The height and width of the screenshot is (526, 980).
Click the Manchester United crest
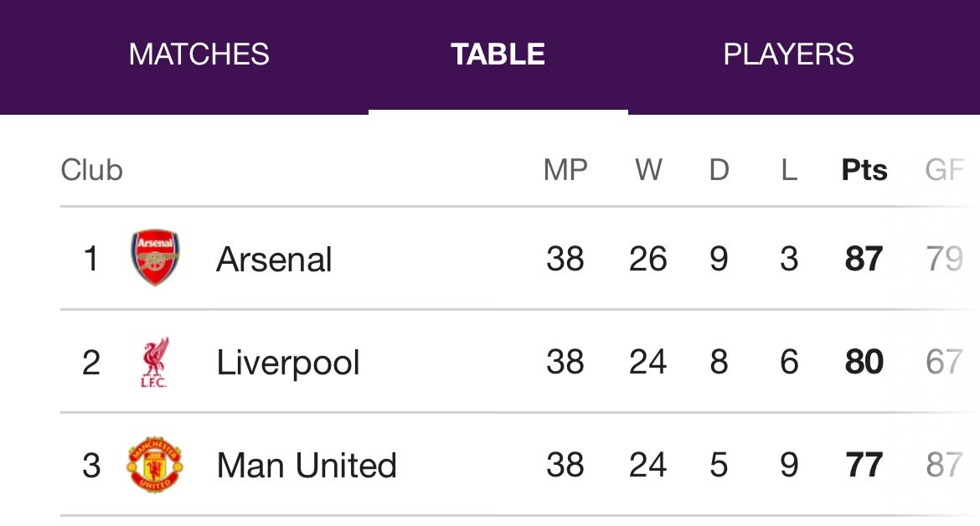pos(155,465)
